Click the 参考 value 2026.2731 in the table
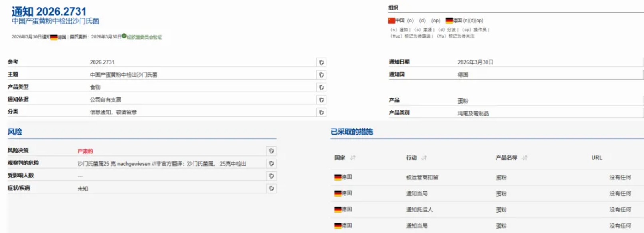 (x=102, y=62)
